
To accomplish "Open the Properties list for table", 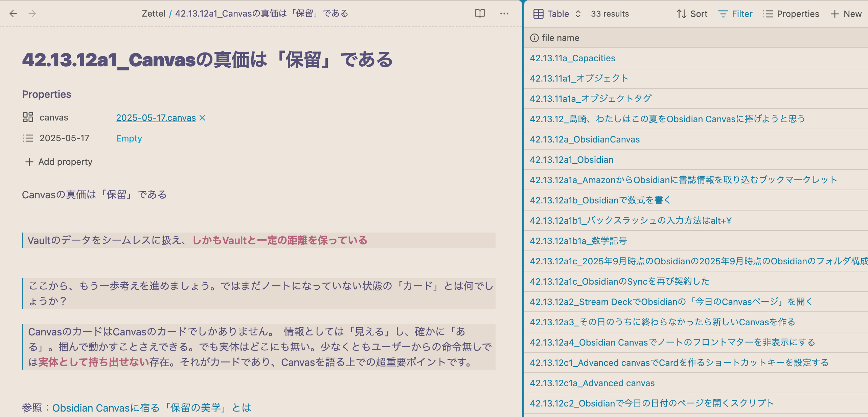I will 791,14.
